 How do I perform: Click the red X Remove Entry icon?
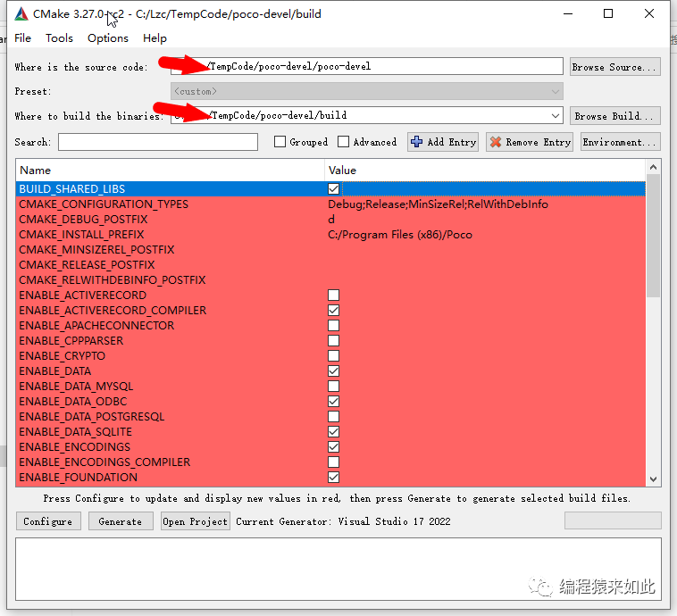(x=496, y=142)
